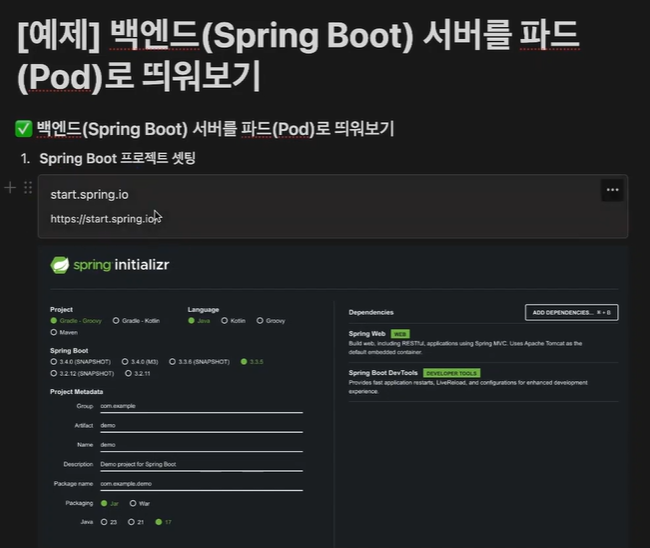Click the Description input field
This screenshot has height=548, width=650.
201,465
